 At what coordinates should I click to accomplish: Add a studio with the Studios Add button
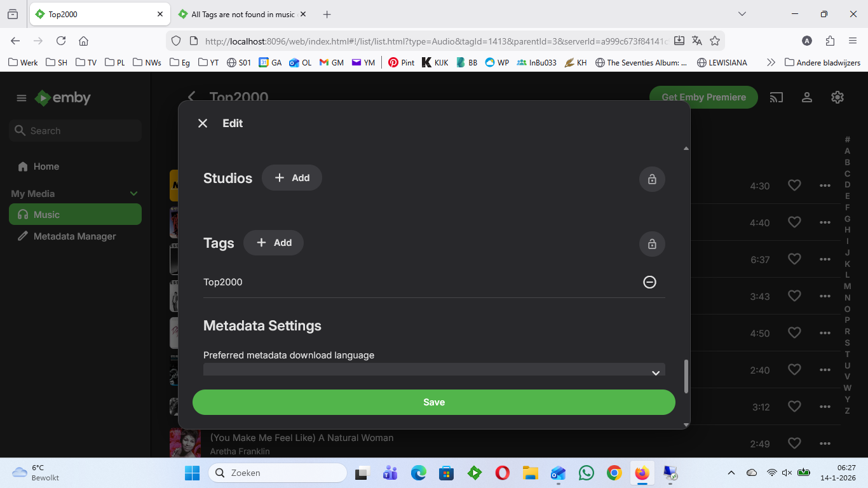(292, 178)
